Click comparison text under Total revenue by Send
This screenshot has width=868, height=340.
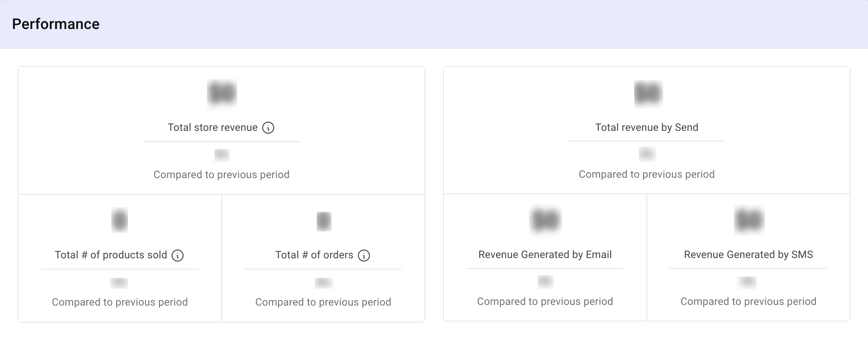(x=647, y=174)
